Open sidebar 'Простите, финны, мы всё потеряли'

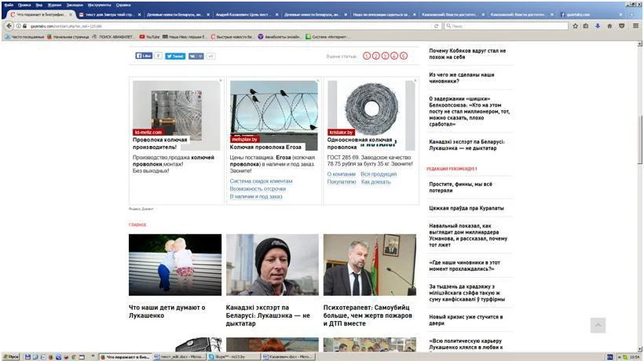coord(460,187)
